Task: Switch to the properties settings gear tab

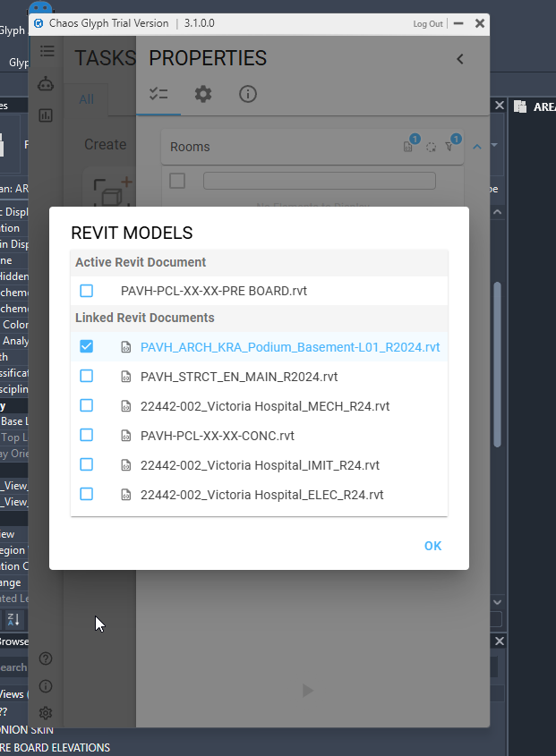Action: (x=203, y=94)
